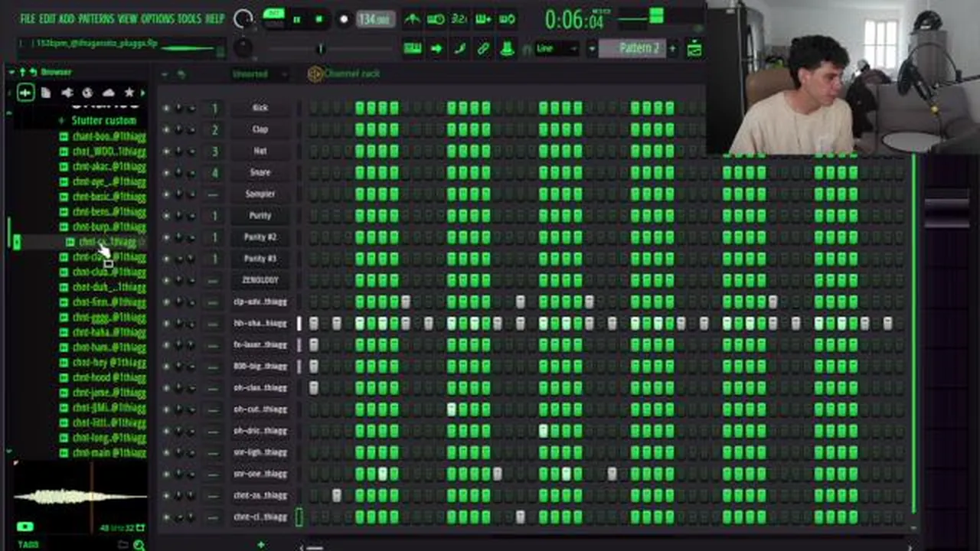Click the sample waveform preview
This screenshot has height=551, width=980.
pyautogui.click(x=80, y=497)
